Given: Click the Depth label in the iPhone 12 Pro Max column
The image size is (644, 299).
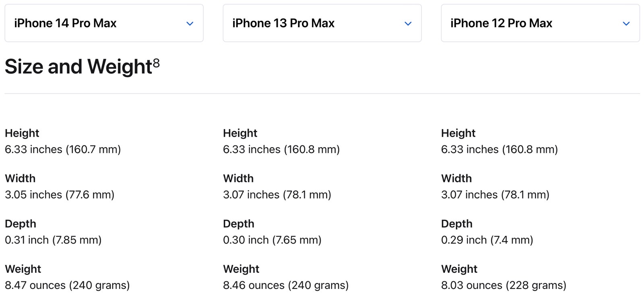Looking at the screenshot, I should coord(457,224).
